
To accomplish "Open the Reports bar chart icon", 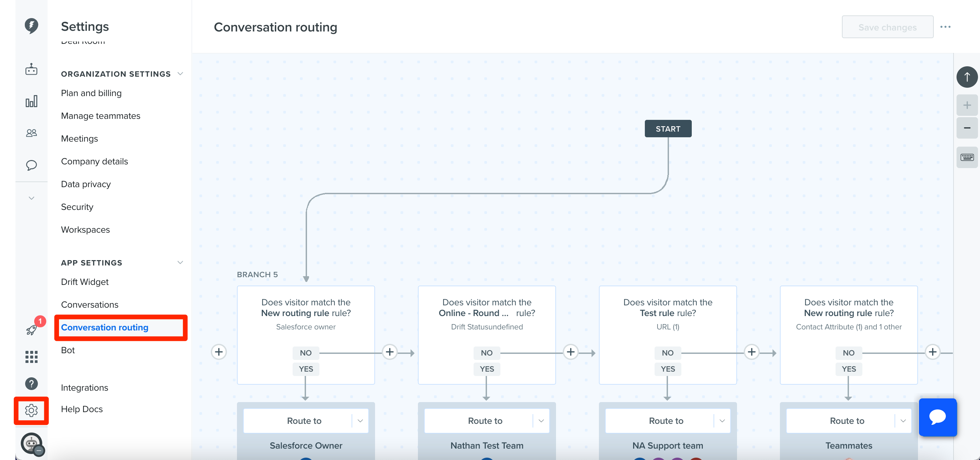I will point(31,101).
